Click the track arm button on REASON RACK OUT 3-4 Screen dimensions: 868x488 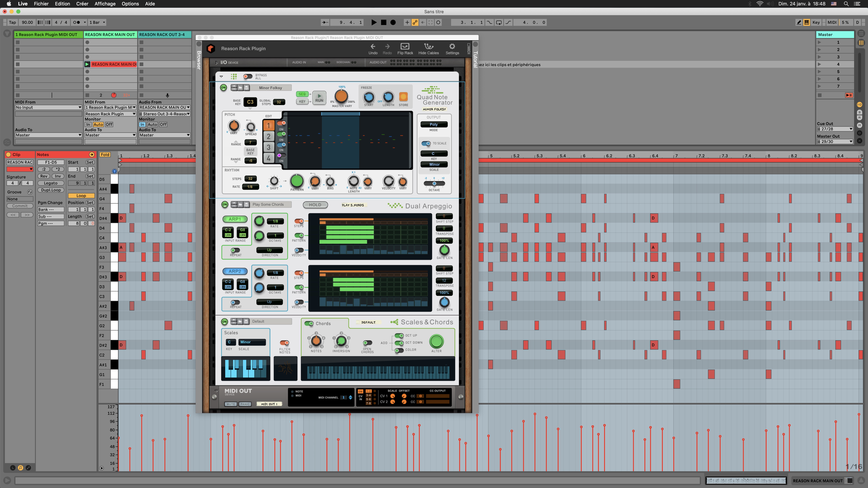coord(167,95)
